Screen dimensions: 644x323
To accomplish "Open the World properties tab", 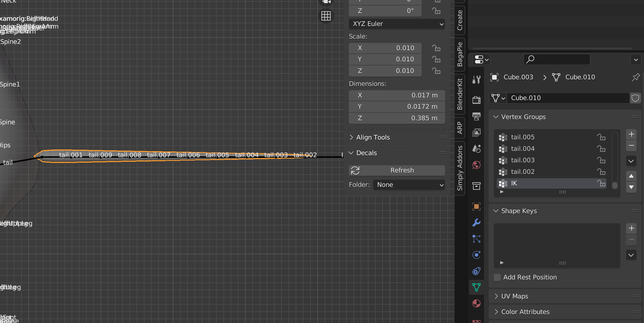I will [x=476, y=165].
